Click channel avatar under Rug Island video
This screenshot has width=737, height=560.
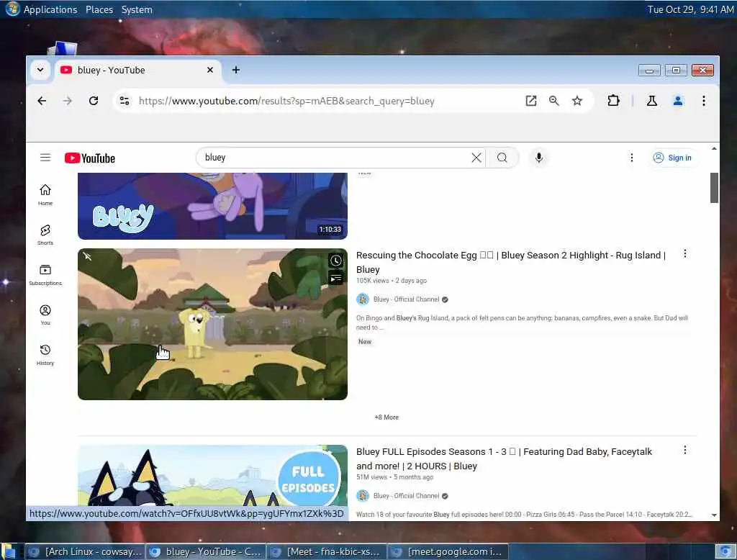click(x=363, y=299)
